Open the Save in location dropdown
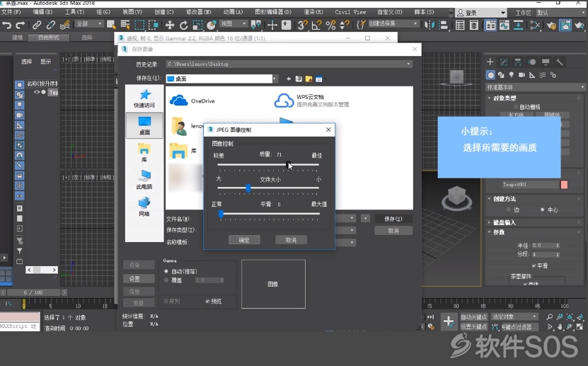The height and width of the screenshot is (366, 588). click(275, 79)
